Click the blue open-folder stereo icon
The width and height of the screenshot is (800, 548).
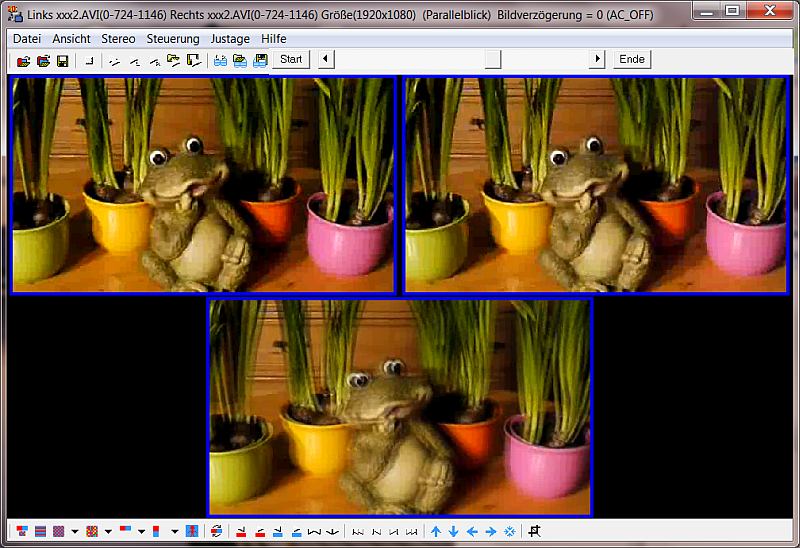pyautogui.click(x=240, y=61)
